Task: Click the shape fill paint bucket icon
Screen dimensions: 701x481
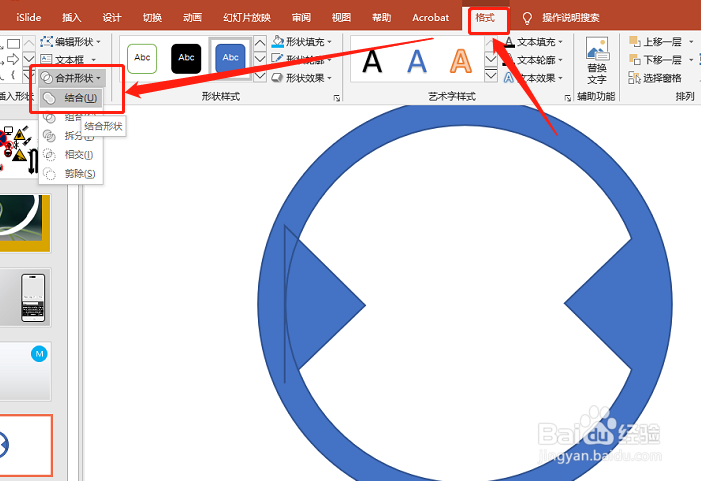Action: pos(278,41)
